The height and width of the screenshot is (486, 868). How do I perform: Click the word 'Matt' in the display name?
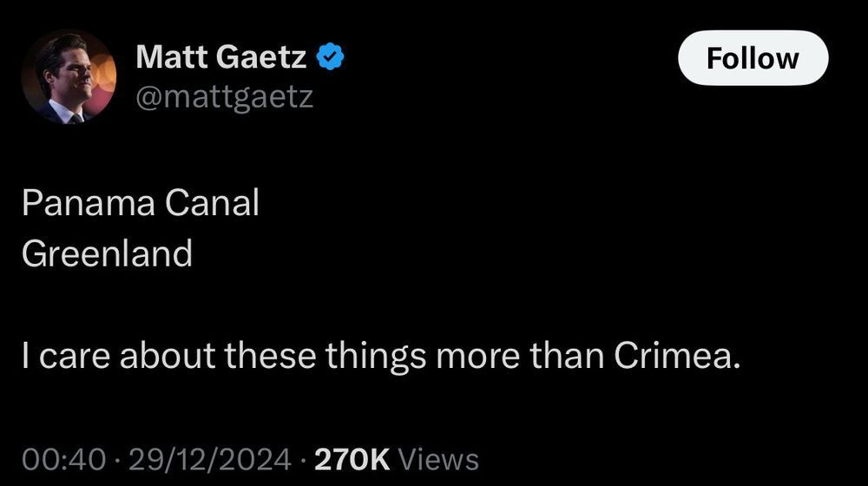pyautogui.click(x=171, y=56)
